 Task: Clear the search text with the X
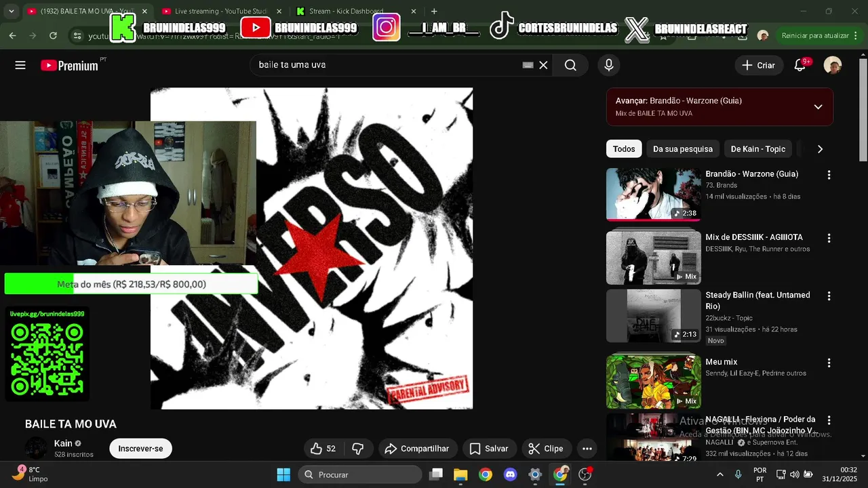click(543, 65)
